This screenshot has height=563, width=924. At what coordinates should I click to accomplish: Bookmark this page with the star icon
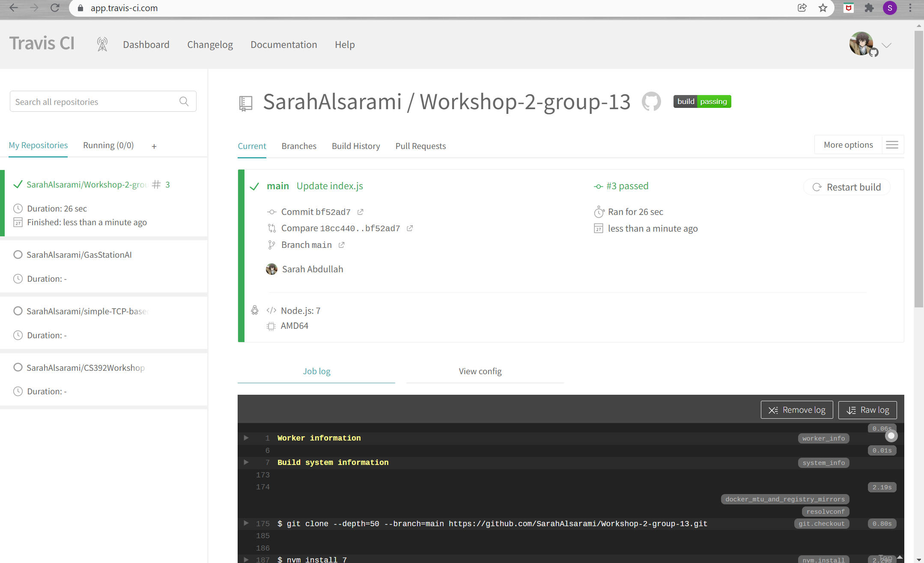[823, 8]
